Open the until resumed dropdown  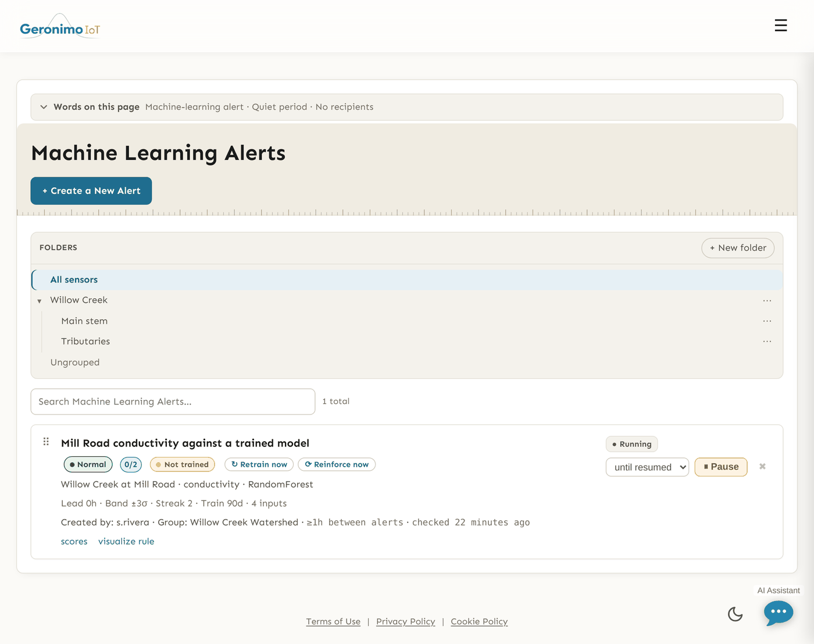(x=647, y=467)
